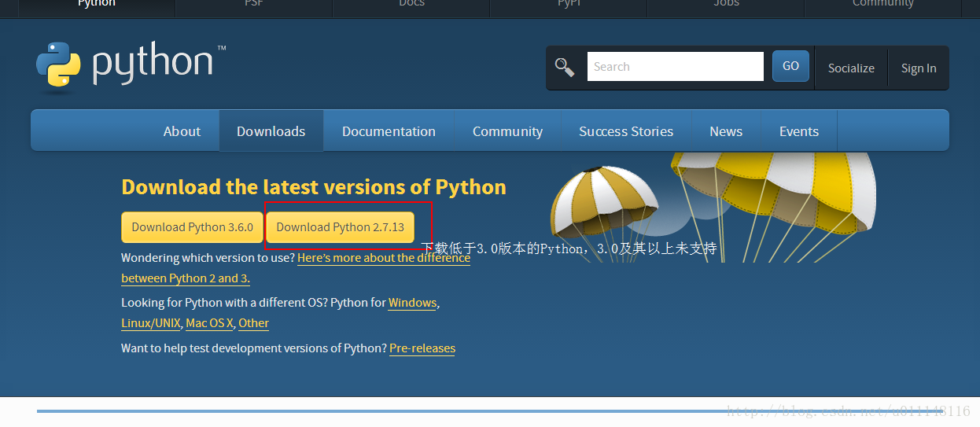The image size is (980, 427).
Task: Open the About menu
Action: [x=182, y=131]
